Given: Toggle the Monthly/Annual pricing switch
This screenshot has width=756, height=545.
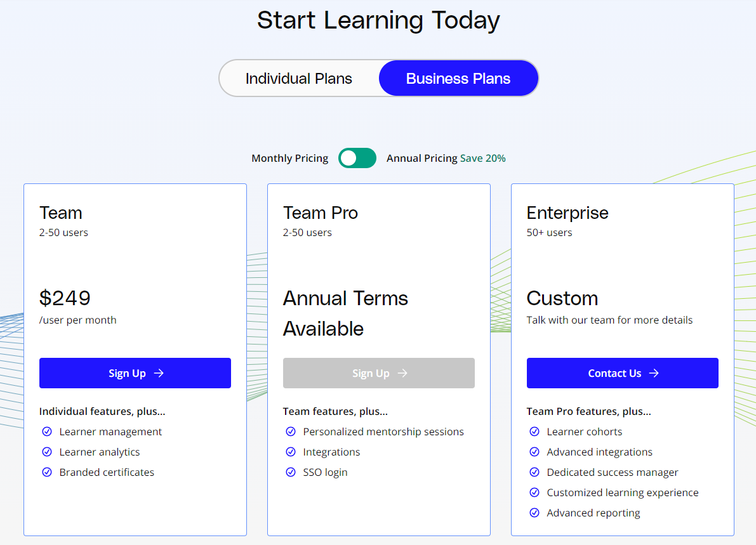Looking at the screenshot, I should pyautogui.click(x=357, y=158).
